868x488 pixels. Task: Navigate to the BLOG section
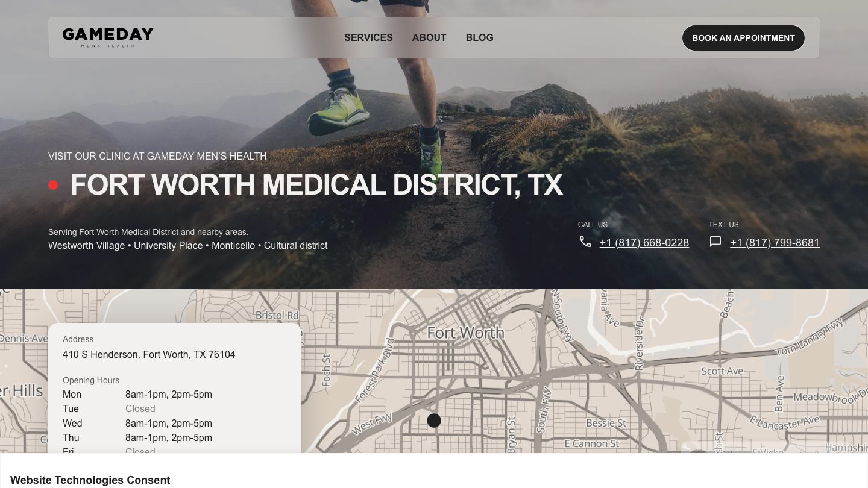(x=479, y=37)
